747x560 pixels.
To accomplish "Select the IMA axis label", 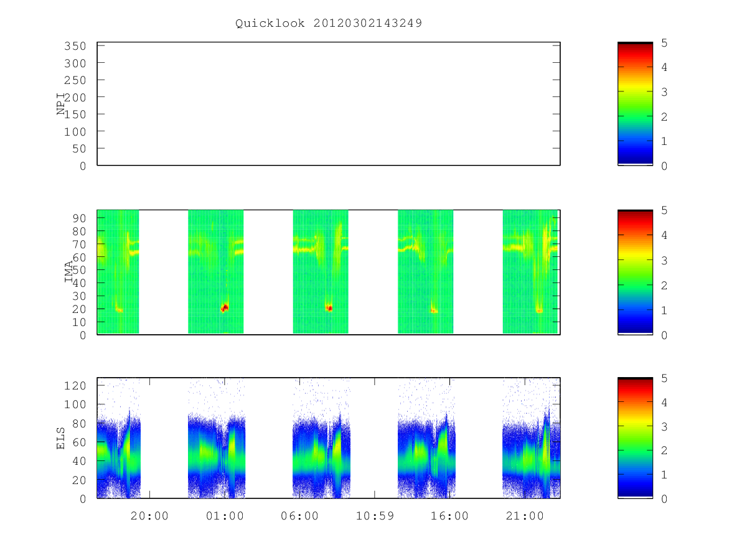I will [68, 272].
